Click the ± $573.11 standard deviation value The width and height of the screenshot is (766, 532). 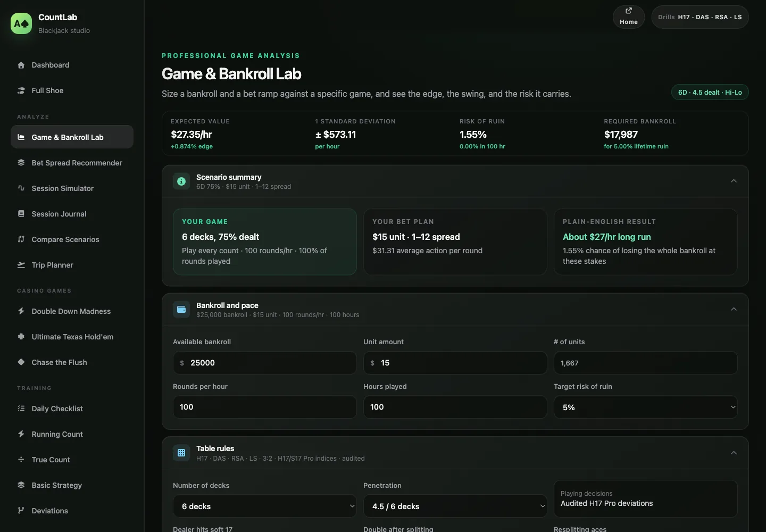(336, 135)
